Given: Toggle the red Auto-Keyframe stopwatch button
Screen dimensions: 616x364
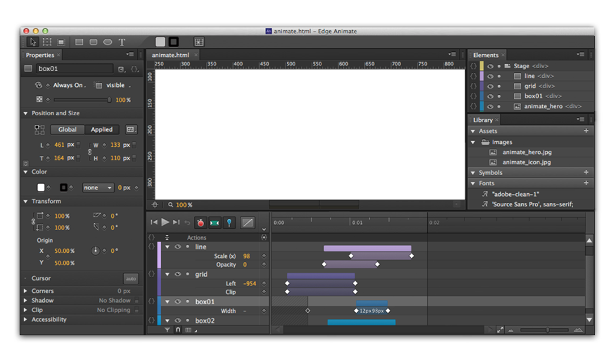Looking at the screenshot, I should click(x=201, y=223).
